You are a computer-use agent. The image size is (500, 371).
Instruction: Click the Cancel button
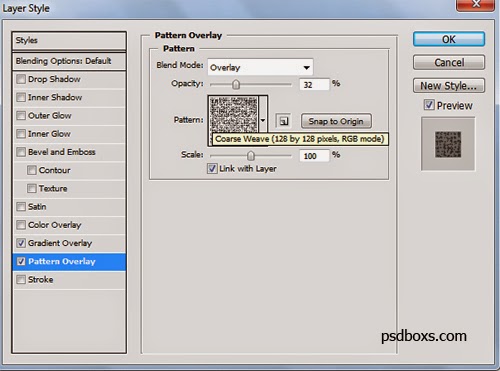coord(449,62)
